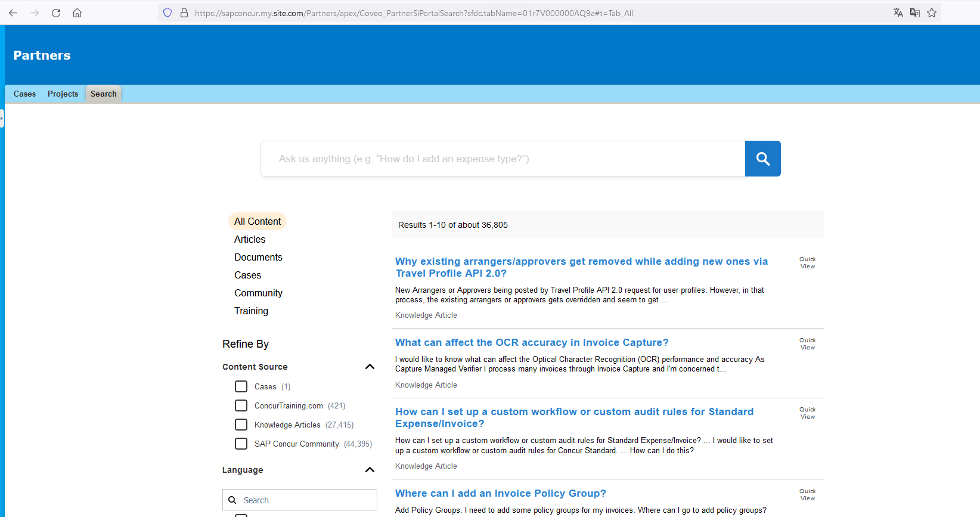Go to browser home page icon

click(x=77, y=13)
